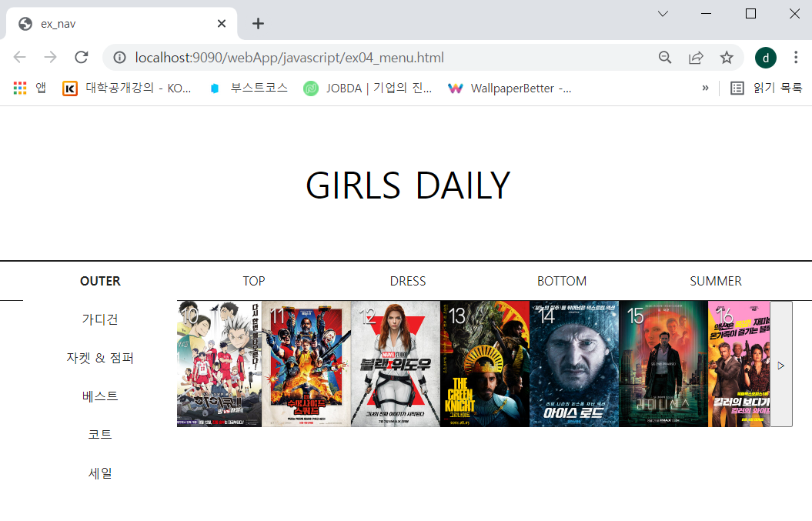Advance the poster slider with the > button
The image size is (812, 521).
[x=781, y=365]
